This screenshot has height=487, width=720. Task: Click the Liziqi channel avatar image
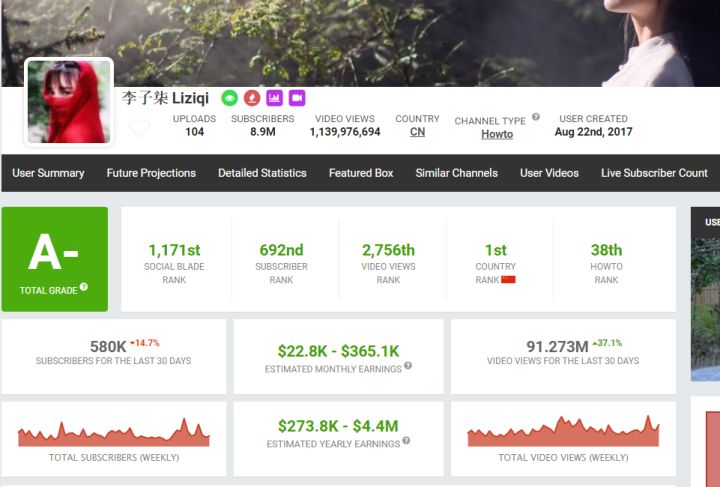point(69,102)
